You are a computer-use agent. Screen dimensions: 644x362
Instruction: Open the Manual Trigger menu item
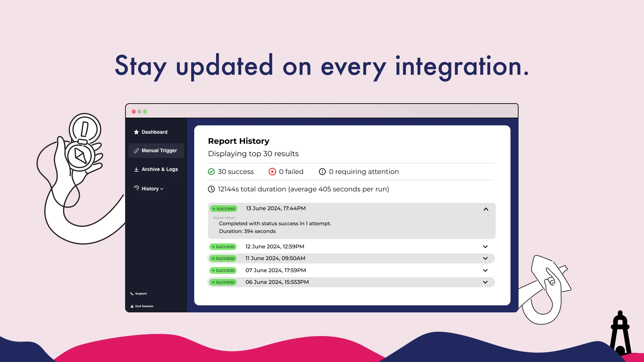(x=159, y=151)
